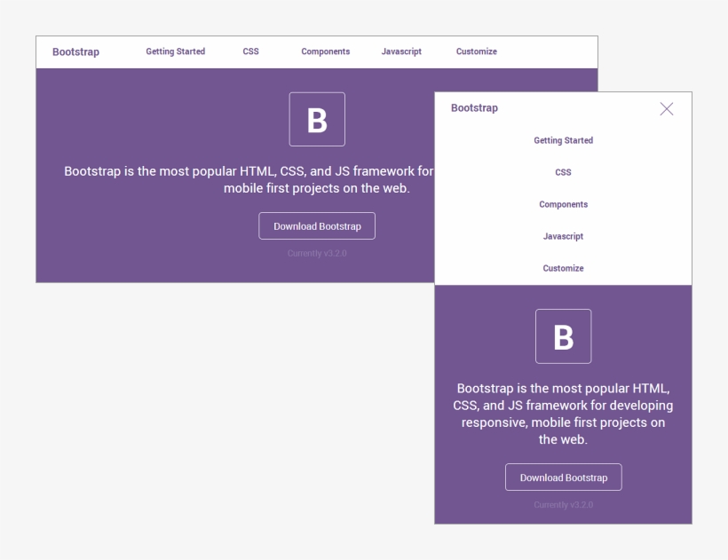Image resolution: width=728 pixels, height=560 pixels.
Task: Click the "B" logo in the mobile view
Action: click(564, 335)
